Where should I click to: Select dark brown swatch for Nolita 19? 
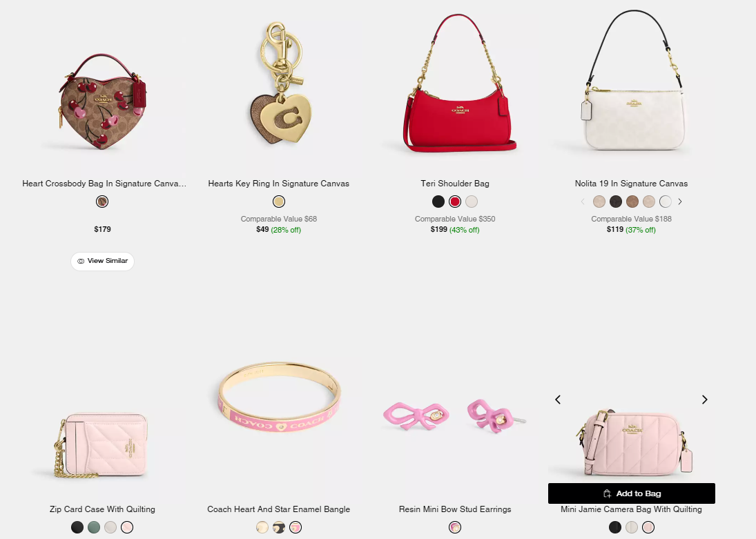(x=615, y=202)
